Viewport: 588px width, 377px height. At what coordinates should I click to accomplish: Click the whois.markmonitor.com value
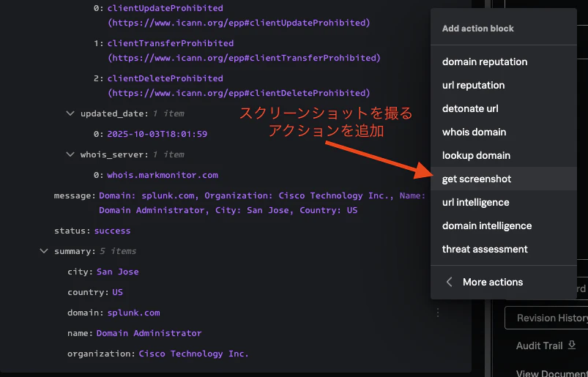163,175
